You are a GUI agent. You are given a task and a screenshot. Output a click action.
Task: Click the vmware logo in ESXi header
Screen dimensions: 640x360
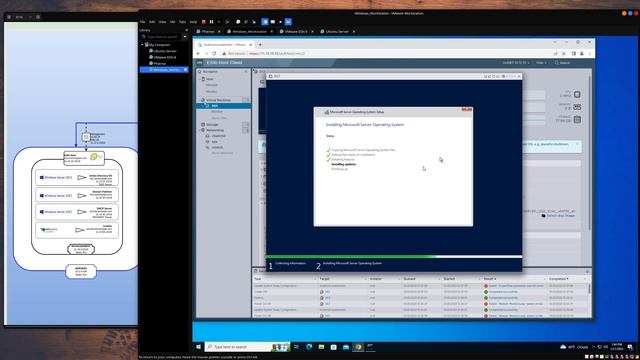200,62
